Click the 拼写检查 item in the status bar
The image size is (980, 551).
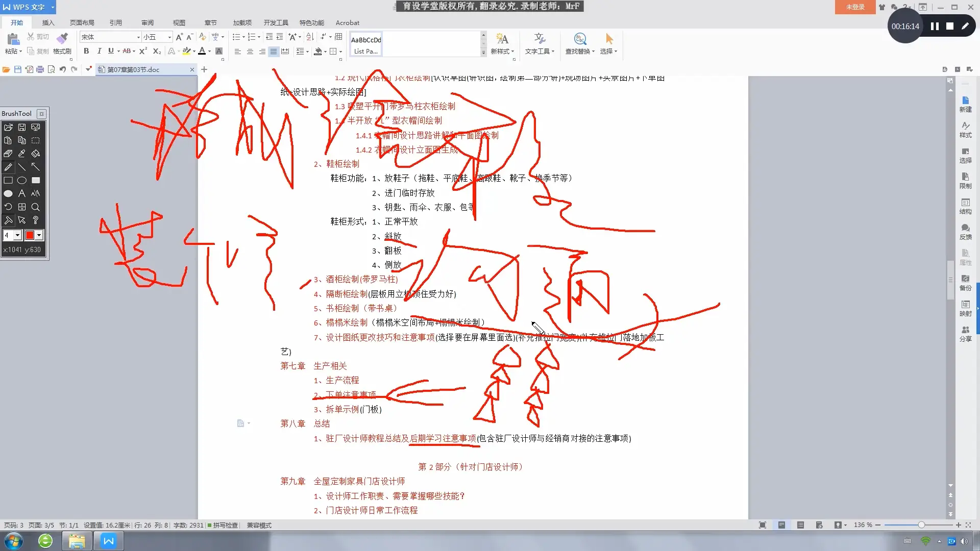[x=223, y=525]
